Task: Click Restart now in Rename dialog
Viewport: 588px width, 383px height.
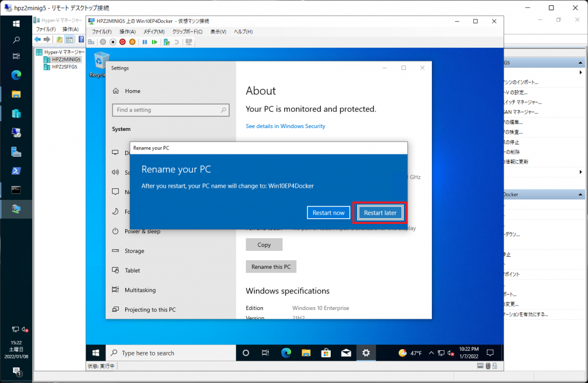Action: [328, 212]
